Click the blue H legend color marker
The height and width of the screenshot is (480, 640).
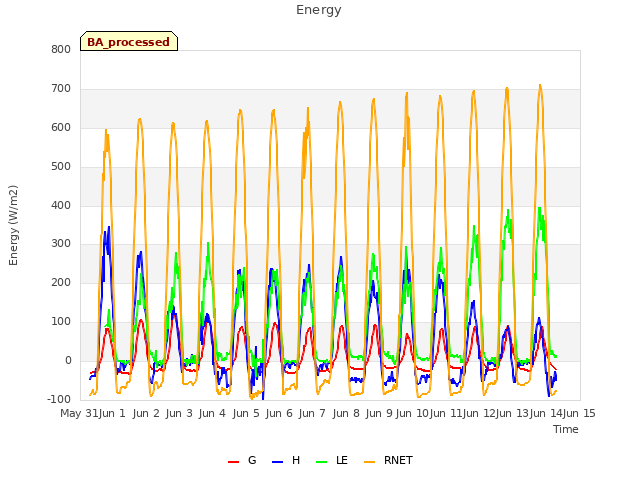click(277, 462)
